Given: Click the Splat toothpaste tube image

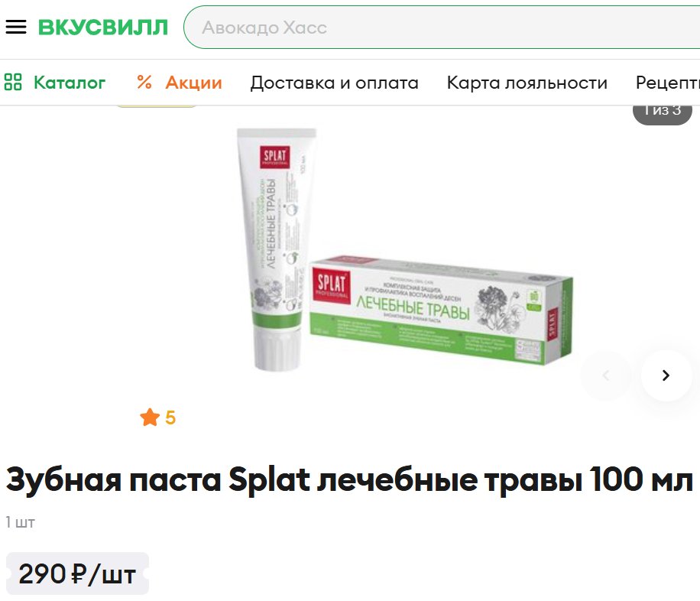Looking at the screenshot, I should pyautogui.click(x=277, y=249).
